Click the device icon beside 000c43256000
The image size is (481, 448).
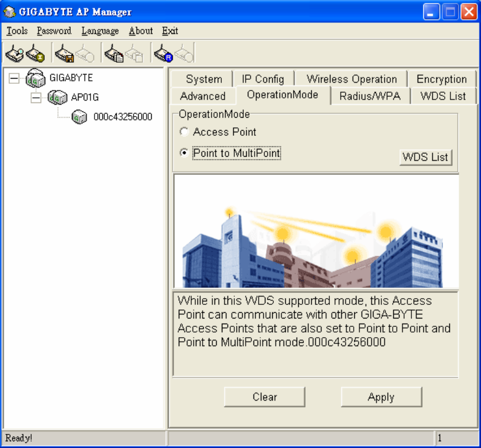click(79, 117)
